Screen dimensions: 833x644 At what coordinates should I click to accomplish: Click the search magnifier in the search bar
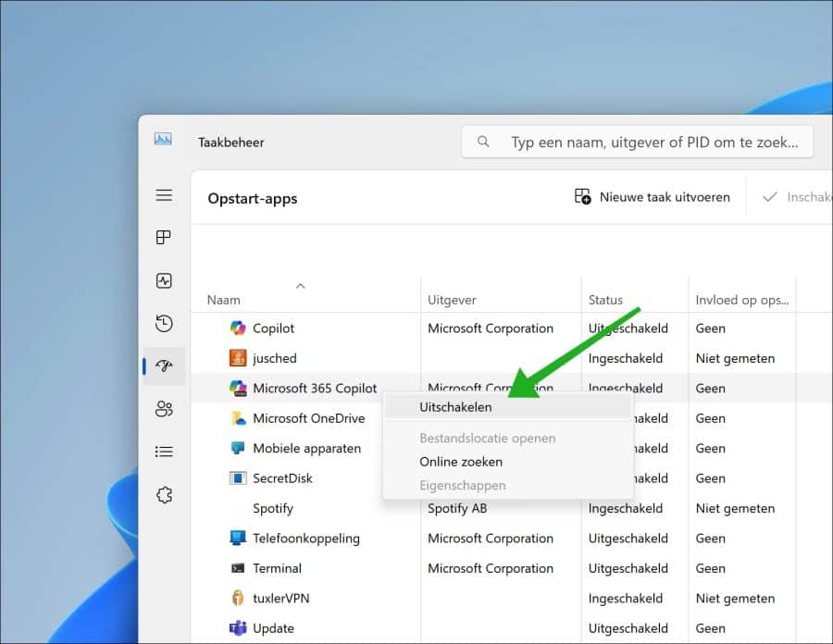pos(482,141)
